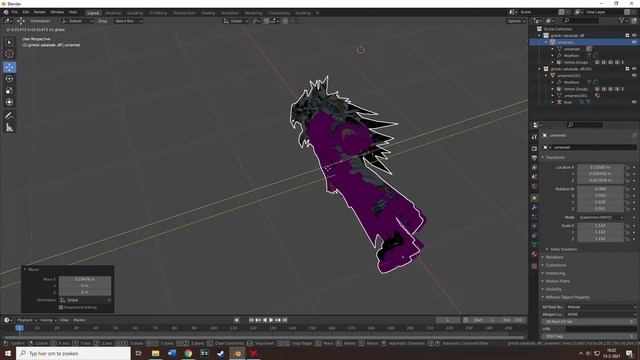Open the Window menu
Image resolution: width=640 pixels, height=360 pixels.
coord(57,12)
